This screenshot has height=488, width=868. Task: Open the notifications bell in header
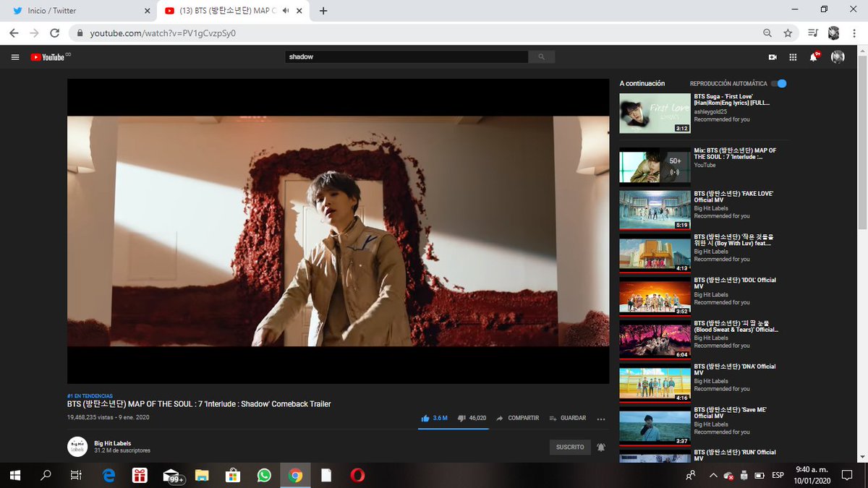coord(814,56)
